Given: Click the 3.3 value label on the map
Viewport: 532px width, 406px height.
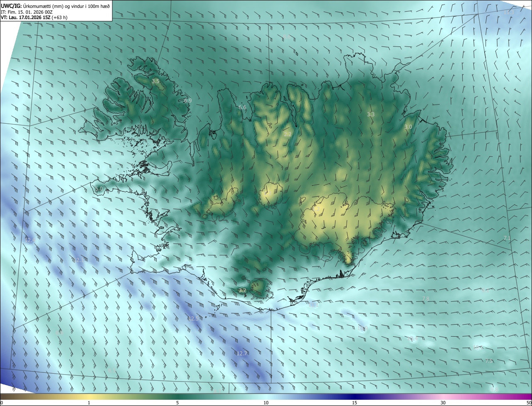Looking at the screenshot, I should point(371,114).
